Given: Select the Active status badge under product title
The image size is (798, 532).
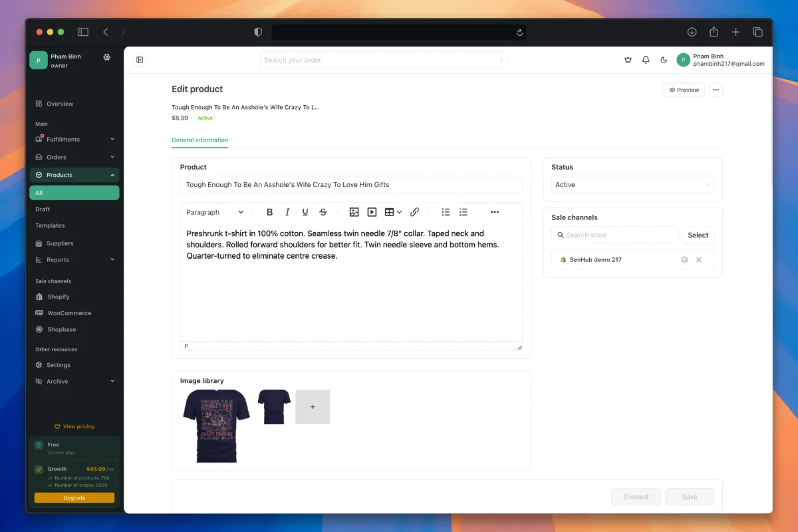Looking at the screenshot, I should pyautogui.click(x=205, y=118).
